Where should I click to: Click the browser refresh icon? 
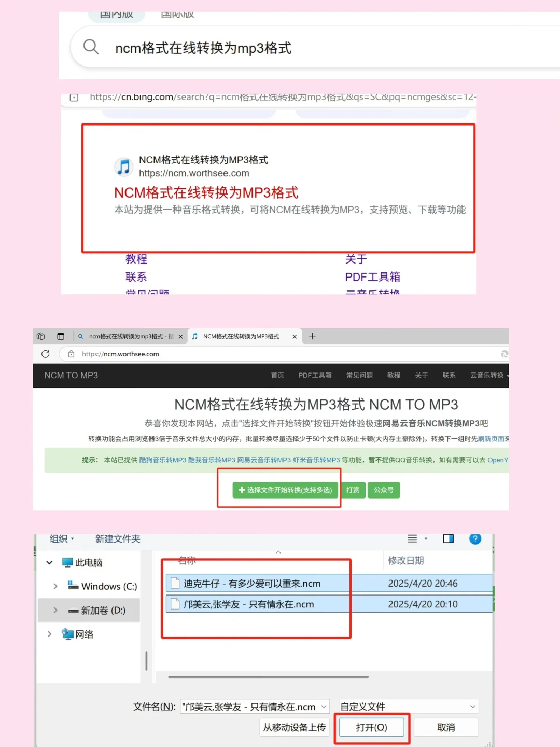coord(46,354)
